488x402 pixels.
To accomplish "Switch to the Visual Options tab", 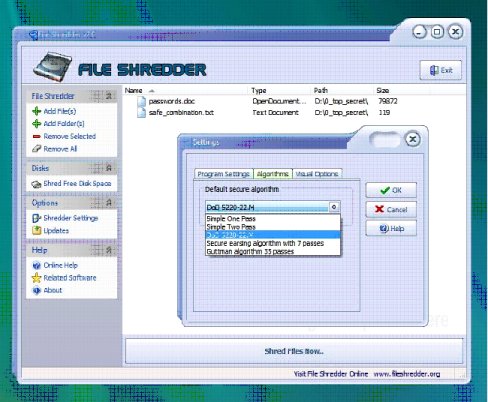I will coord(317,174).
